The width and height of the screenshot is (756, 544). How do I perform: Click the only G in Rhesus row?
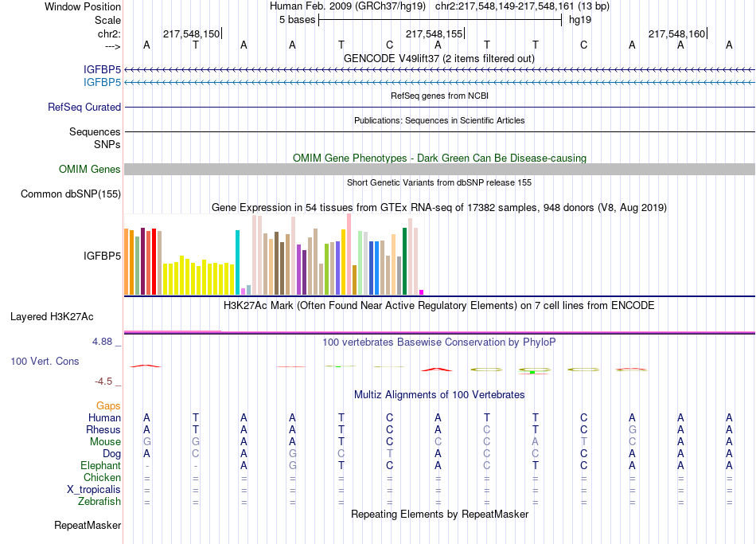[632, 429]
